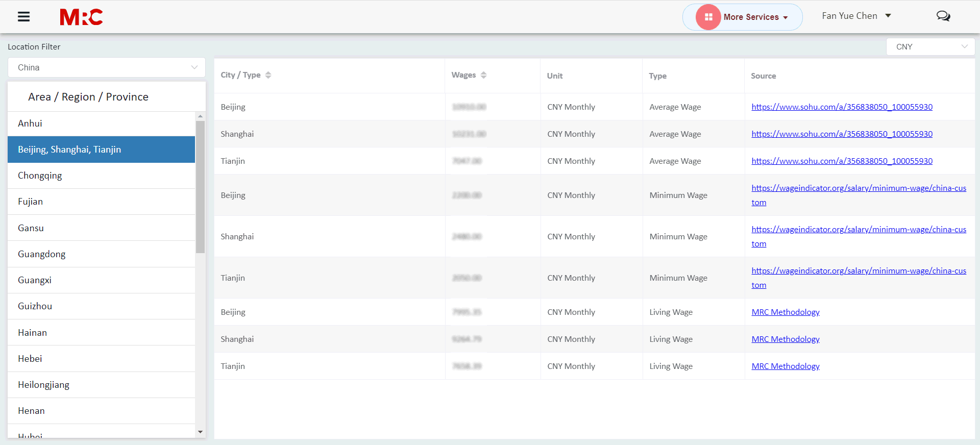
Task: Open the China country dropdown
Action: click(107, 67)
